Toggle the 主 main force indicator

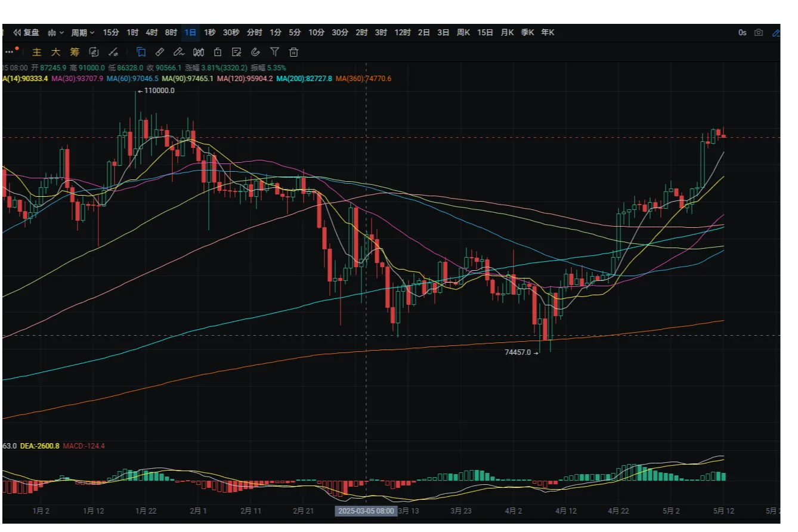click(x=37, y=52)
